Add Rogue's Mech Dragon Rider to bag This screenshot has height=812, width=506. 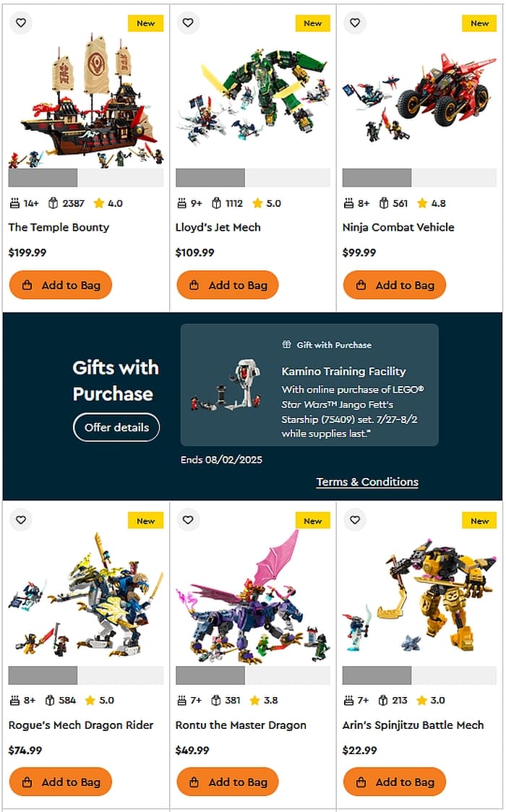click(61, 782)
